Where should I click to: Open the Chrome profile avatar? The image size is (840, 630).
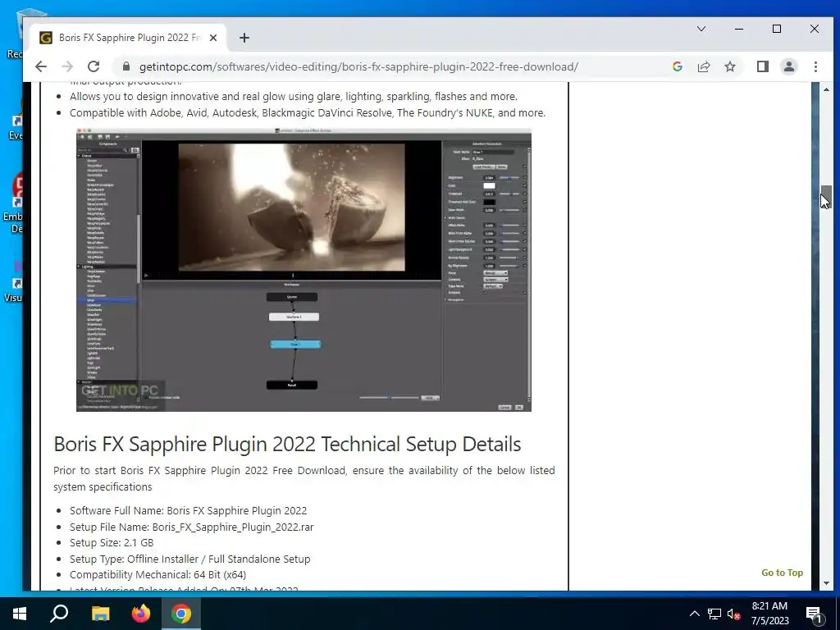pyautogui.click(x=788, y=66)
